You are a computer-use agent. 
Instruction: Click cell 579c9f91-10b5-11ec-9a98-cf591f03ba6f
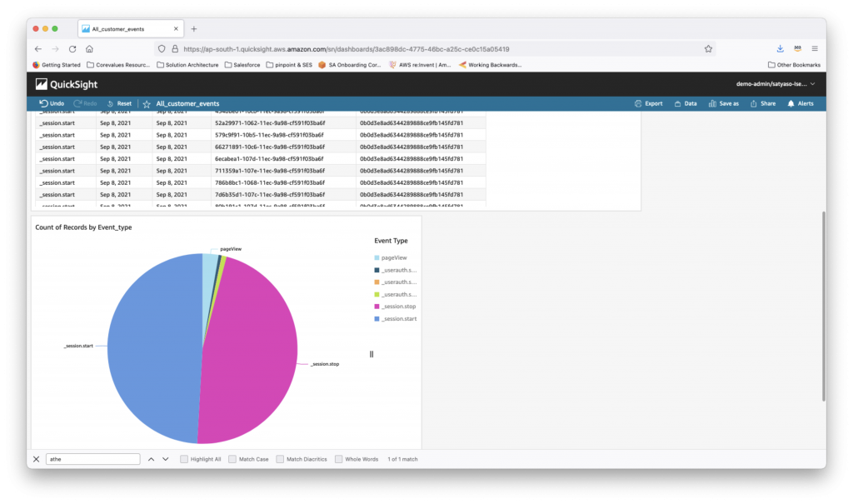269,135
